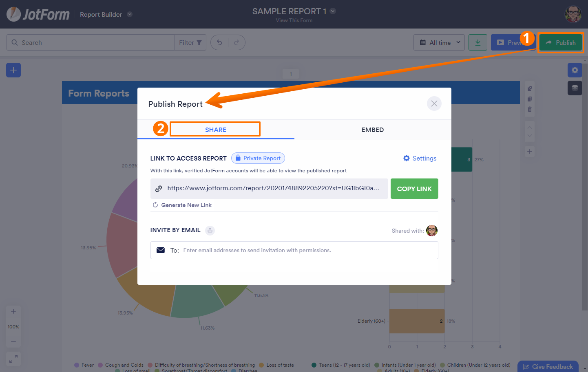Click the link chain icon in the URL field
588x372 pixels.
[x=159, y=189]
